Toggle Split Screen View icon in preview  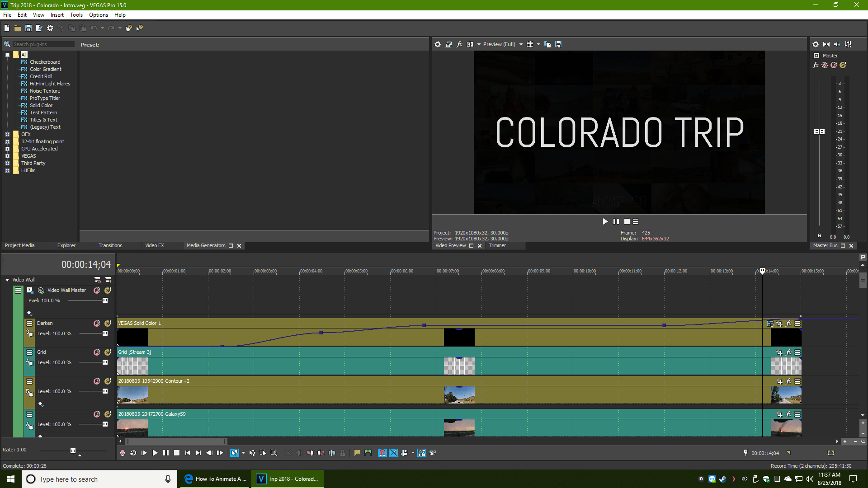470,44
